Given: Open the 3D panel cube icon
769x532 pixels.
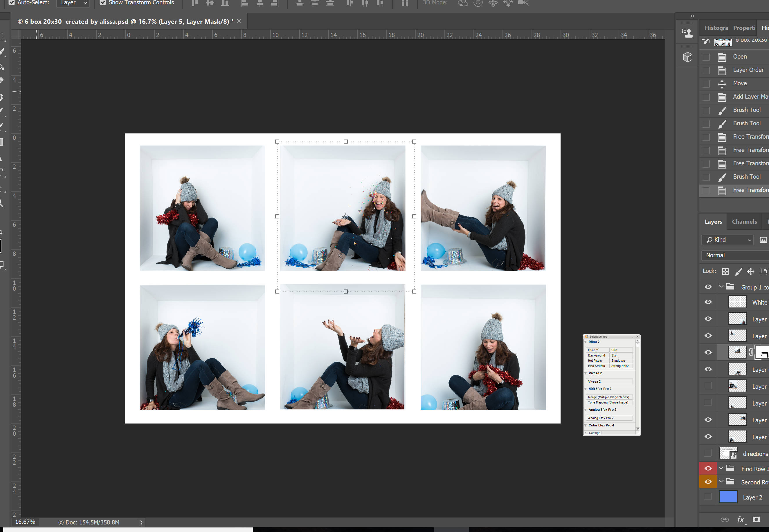Looking at the screenshot, I should coord(688,57).
